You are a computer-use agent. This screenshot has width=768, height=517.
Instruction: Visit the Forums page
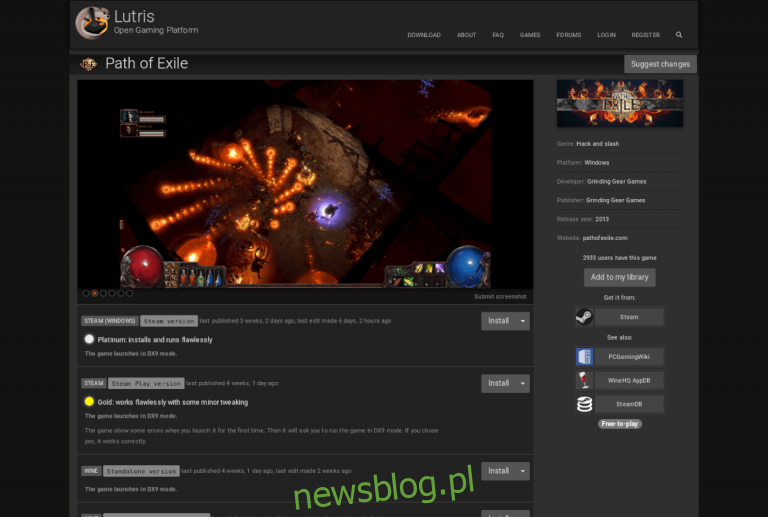[569, 35]
